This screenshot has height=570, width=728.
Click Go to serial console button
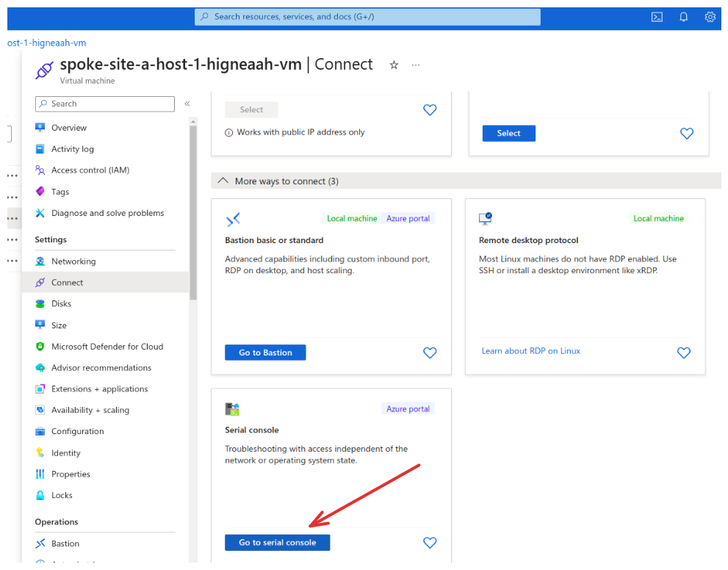[x=277, y=543]
